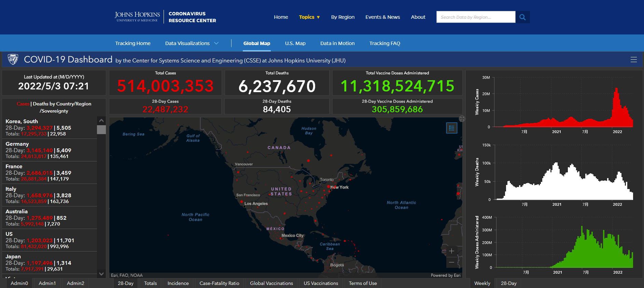Expand Data Visualizations dropdown

click(x=192, y=43)
